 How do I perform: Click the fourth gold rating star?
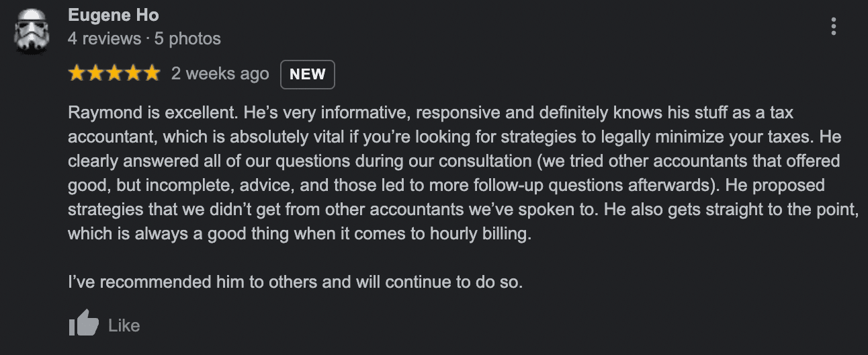[x=133, y=73]
